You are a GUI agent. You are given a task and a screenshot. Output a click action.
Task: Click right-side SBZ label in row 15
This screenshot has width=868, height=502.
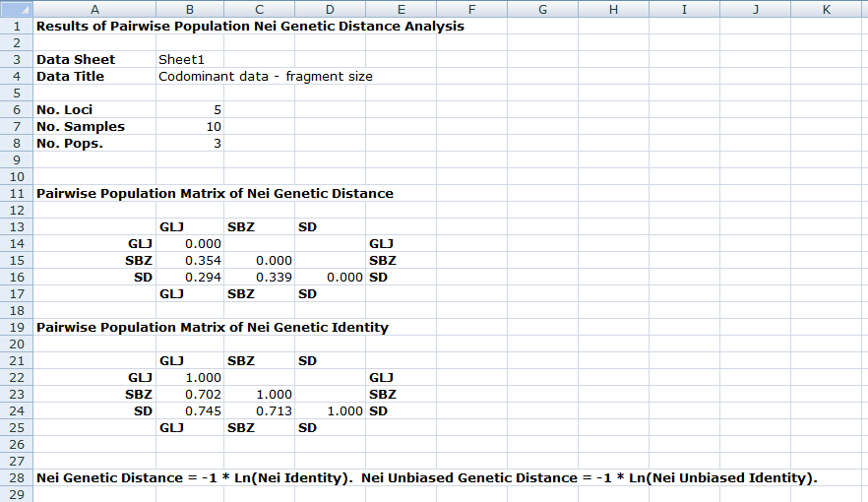[383, 260]
